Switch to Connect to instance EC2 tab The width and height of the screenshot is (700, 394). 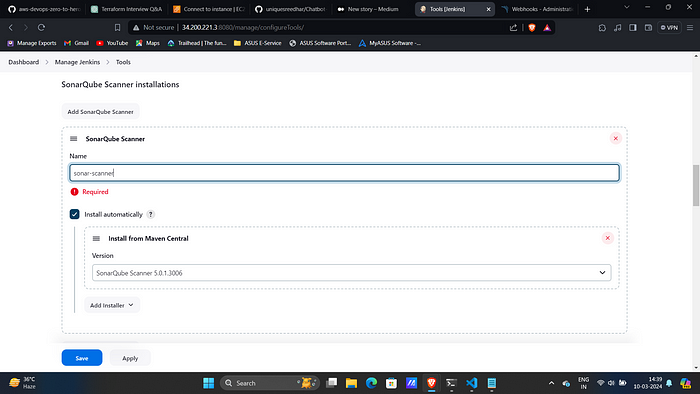tap(209, 9)
